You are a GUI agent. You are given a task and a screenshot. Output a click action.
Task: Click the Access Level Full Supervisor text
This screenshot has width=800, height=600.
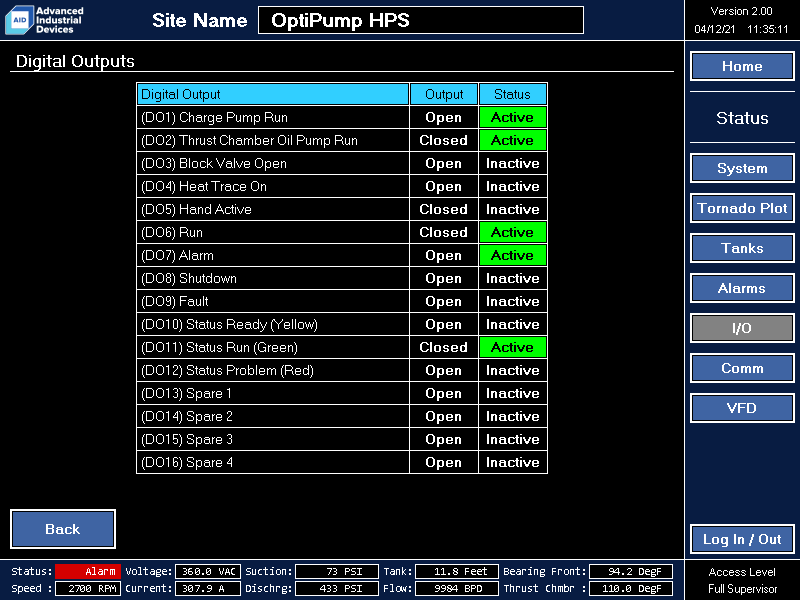[x=742, y=580]
